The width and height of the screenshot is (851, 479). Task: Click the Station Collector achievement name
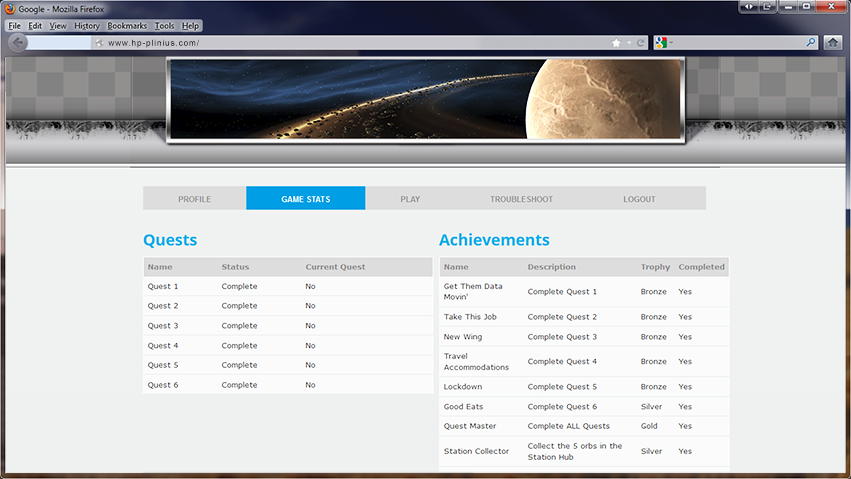[476, 451]
